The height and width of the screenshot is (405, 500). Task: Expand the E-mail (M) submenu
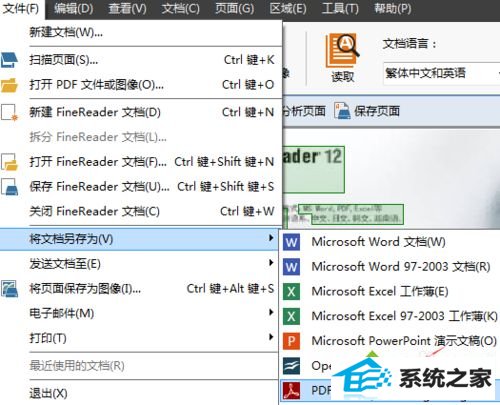point(140,313)
